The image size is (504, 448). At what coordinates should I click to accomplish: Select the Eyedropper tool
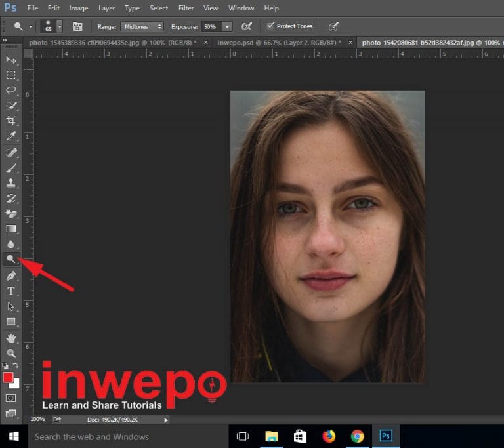point(11,136)
